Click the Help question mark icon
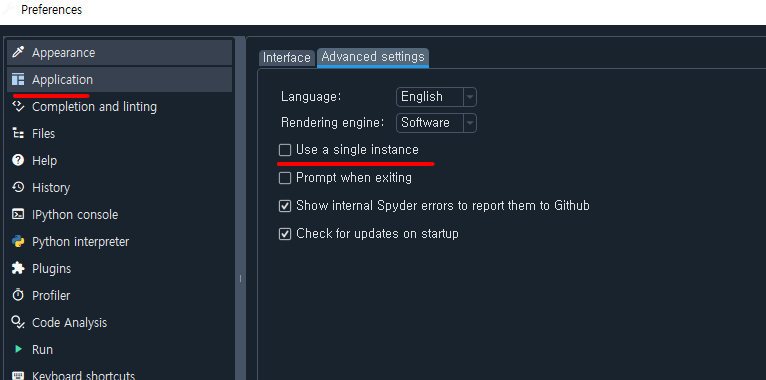The image size is (766, 380). 18,160
